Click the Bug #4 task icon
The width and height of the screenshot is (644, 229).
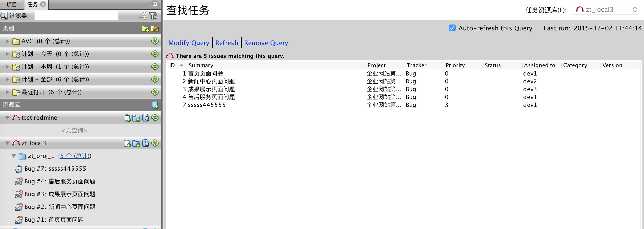[19, 182]
